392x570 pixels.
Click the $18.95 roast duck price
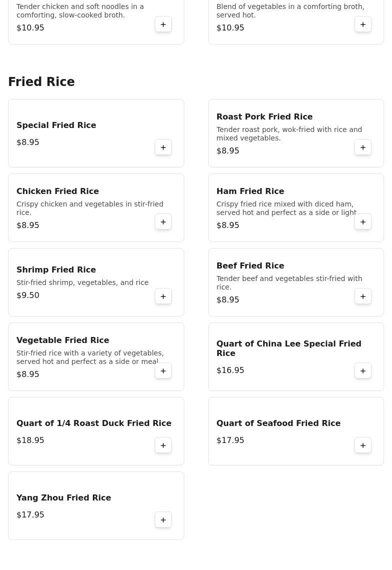(30, 440)
